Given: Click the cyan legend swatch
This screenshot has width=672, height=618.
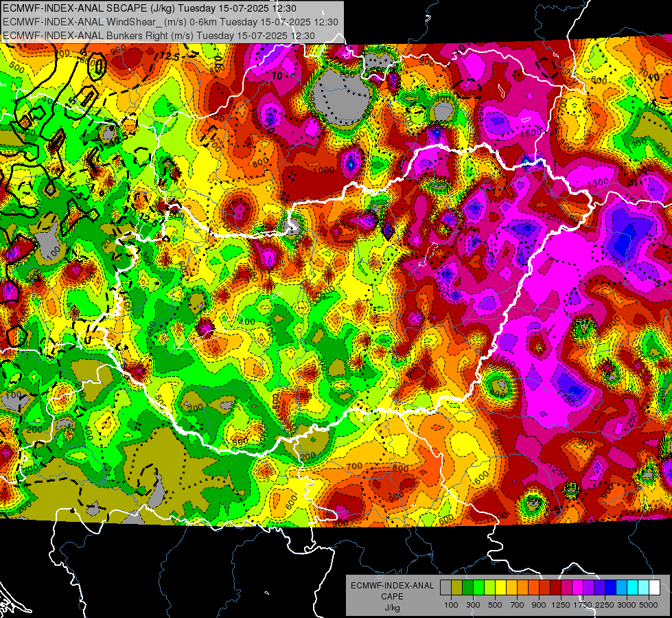Looking at the screenshot, I should 633,588.
